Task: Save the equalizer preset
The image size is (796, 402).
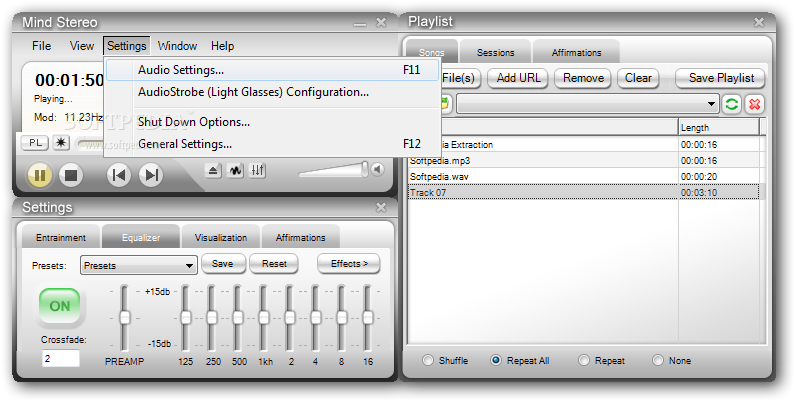Action: [223, 264]
